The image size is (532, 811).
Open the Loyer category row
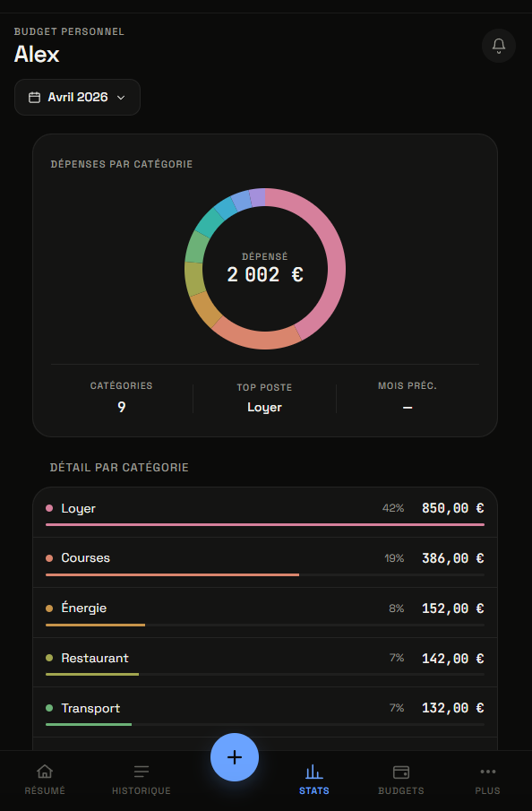(265, 512)
